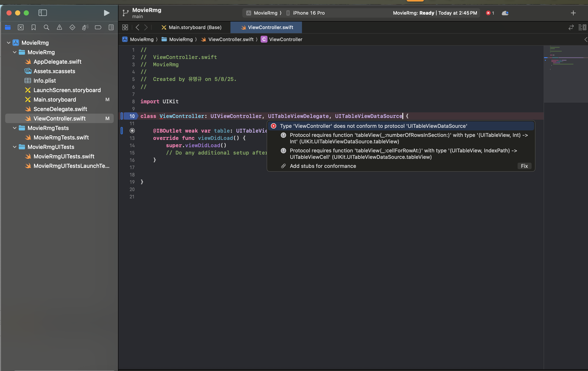Screen dimensions: 588x371
Task: Click ViewController class in jump bar
Action: tap(282, 39)
